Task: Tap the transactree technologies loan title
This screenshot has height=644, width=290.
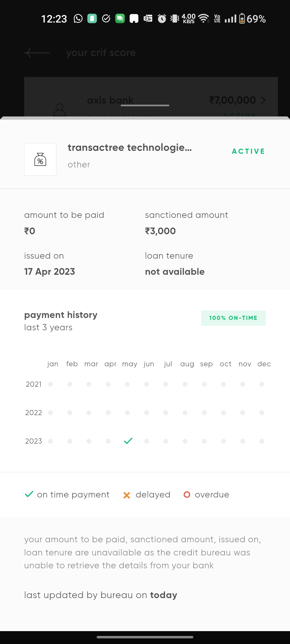Action: click(130, 148)
